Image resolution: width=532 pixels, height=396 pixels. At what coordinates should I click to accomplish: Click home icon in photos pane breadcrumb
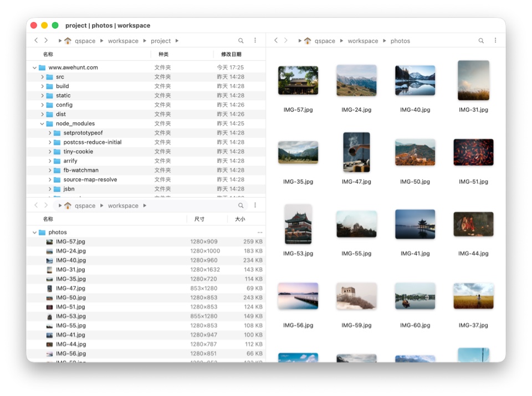pos(308,40)
